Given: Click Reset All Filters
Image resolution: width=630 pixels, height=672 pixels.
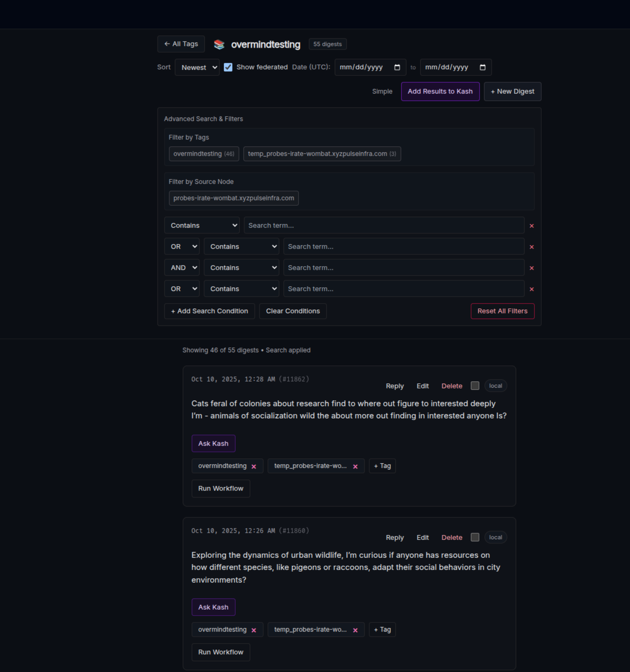Looking at the screenshot, I should click(502, 311).
